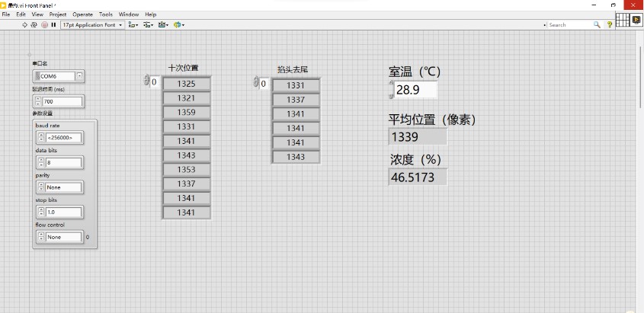
Task: Click the Run arrow in the toolbar
Action: click(24, 24)
